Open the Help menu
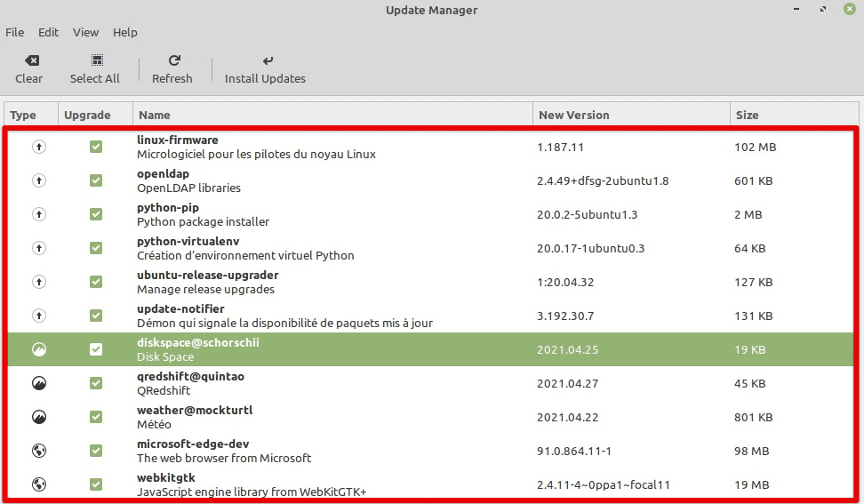Image resolution: width=864 pixels, height=504 pixels. pyautogui.click(x=125, y=33)
